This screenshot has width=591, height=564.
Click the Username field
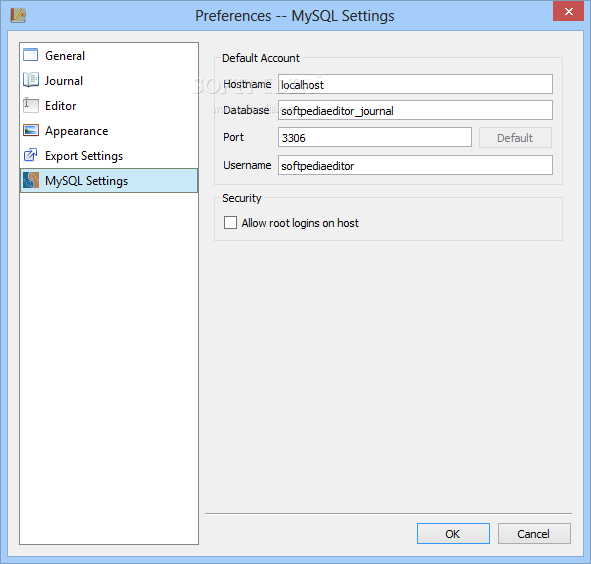(415, 165)
